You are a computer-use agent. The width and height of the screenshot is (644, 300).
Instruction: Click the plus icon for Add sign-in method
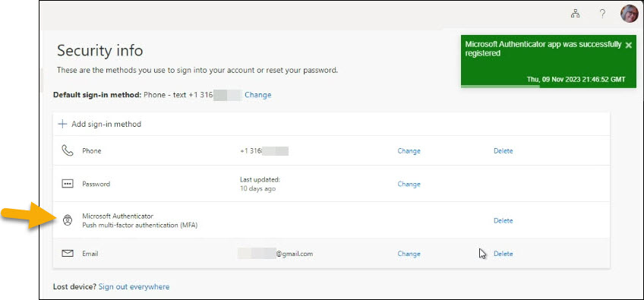coord(62,124)
